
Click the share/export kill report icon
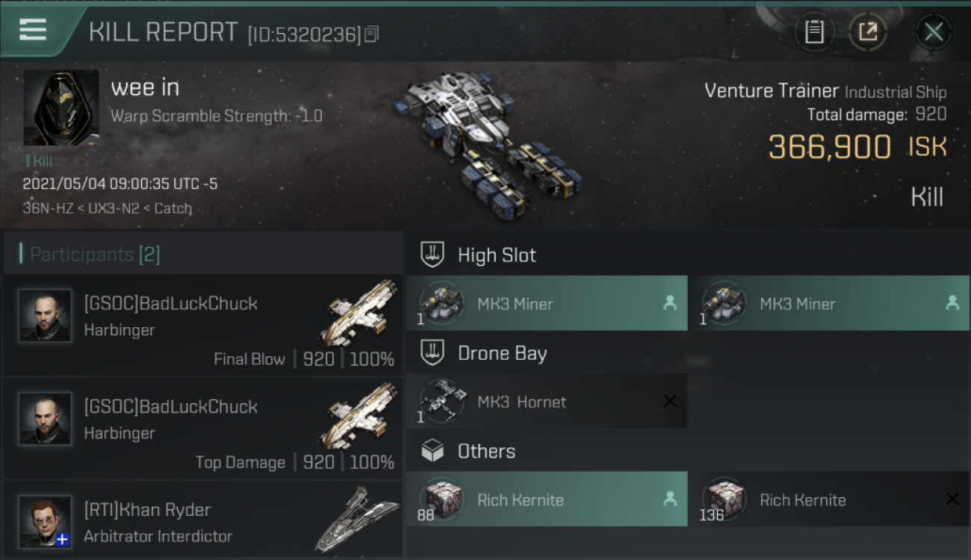tap(868, 32)
